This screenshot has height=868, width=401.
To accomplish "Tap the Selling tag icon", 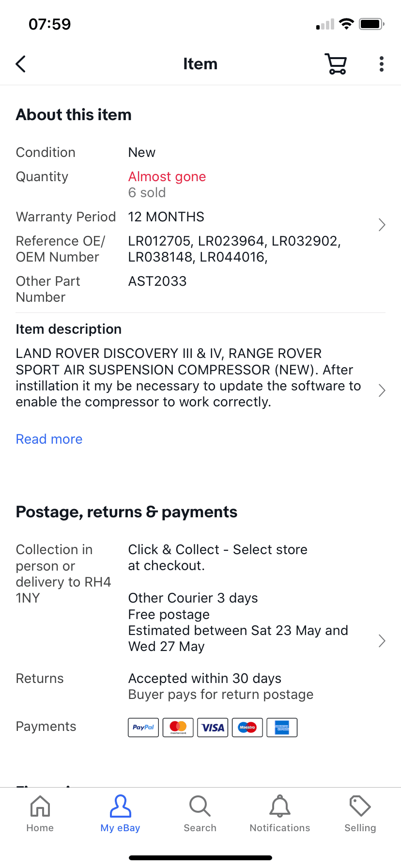I will pyautogui.click(x=360, y=806).
